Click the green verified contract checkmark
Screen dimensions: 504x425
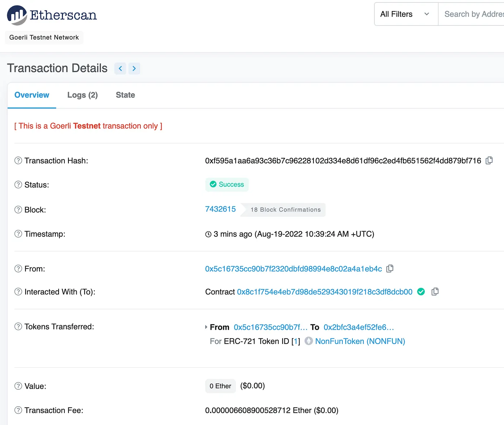tap(421, 292)
